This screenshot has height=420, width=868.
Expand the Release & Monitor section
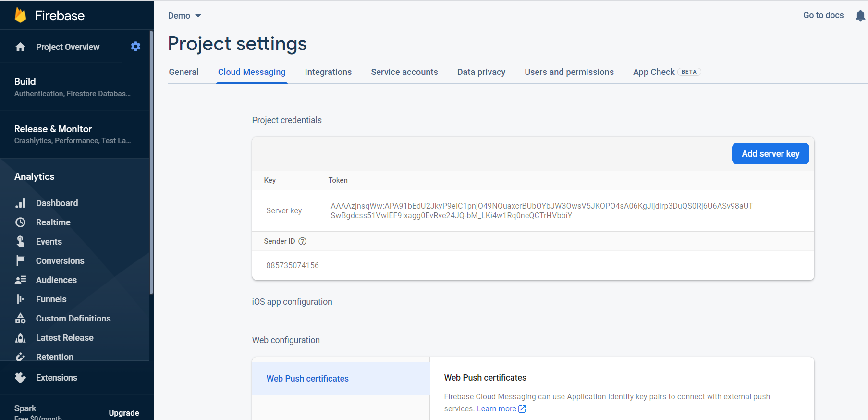[74, 135]
